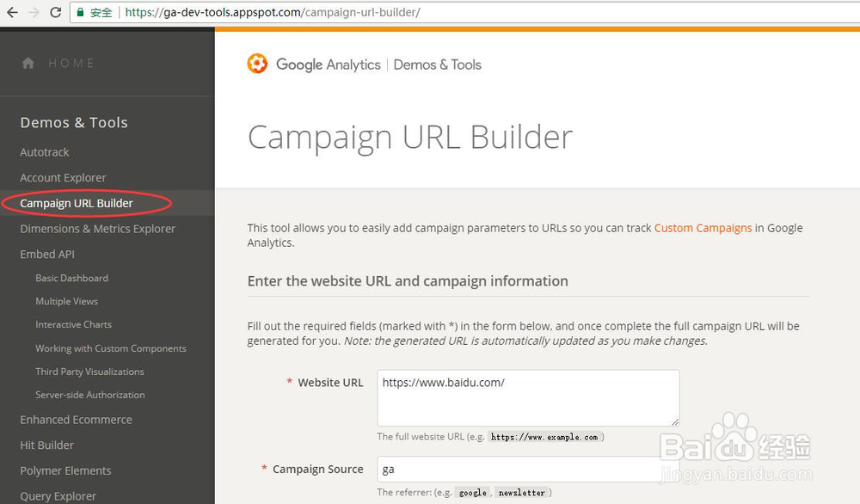Image resolution: width=860 pixels, height=504 pixels.
Task: Click the Google Analytics logo icon
Action: pyautogui.click(x=257, y=64)
